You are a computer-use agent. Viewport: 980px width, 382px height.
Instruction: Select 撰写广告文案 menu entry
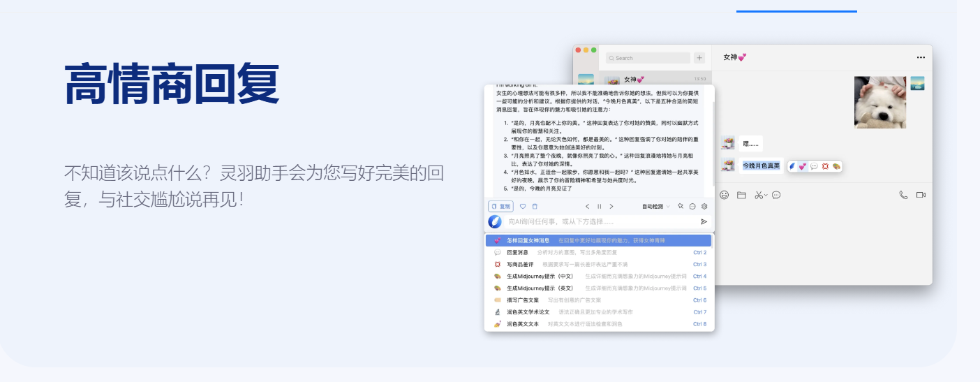tap(599, 300)
